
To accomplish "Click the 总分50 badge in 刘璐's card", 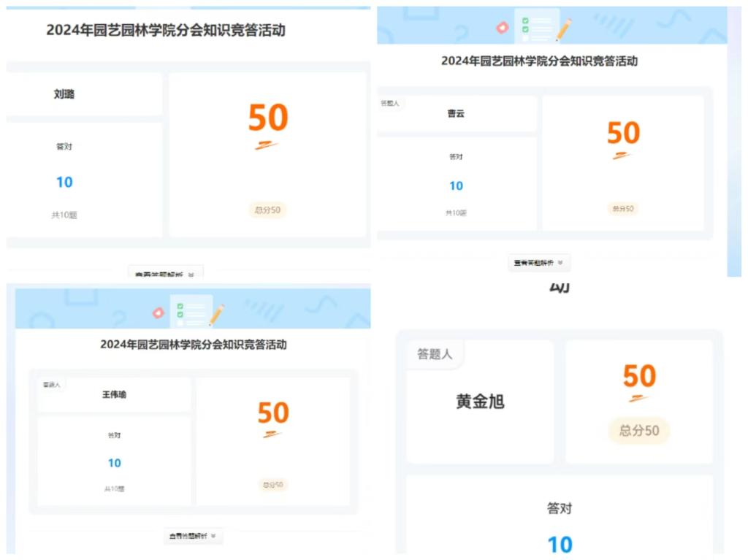I will [267, 210].
